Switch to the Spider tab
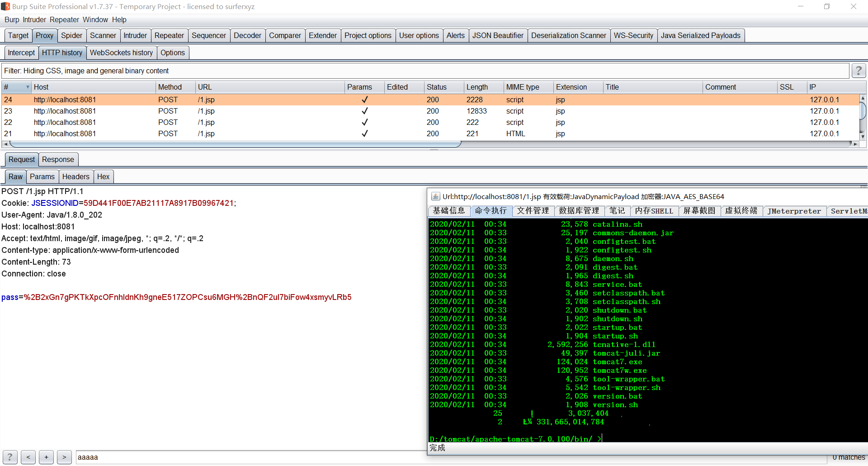 click(71, 35)
